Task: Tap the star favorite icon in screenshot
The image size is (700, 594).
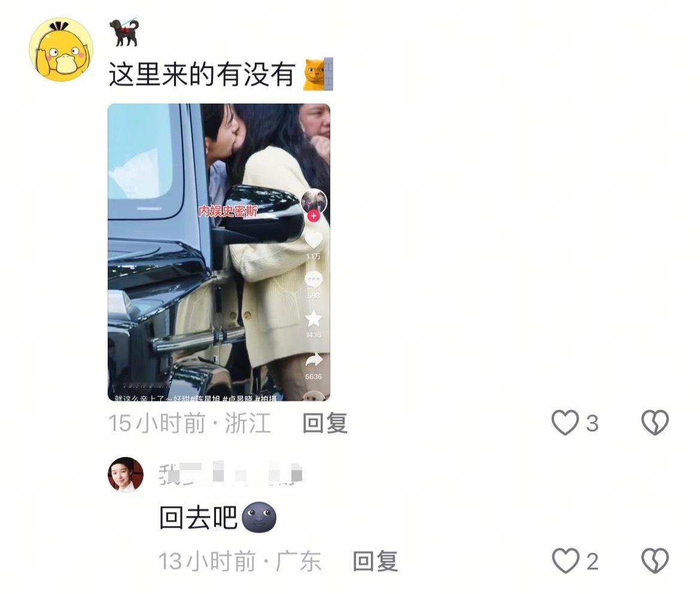Action: click(314, 319)
